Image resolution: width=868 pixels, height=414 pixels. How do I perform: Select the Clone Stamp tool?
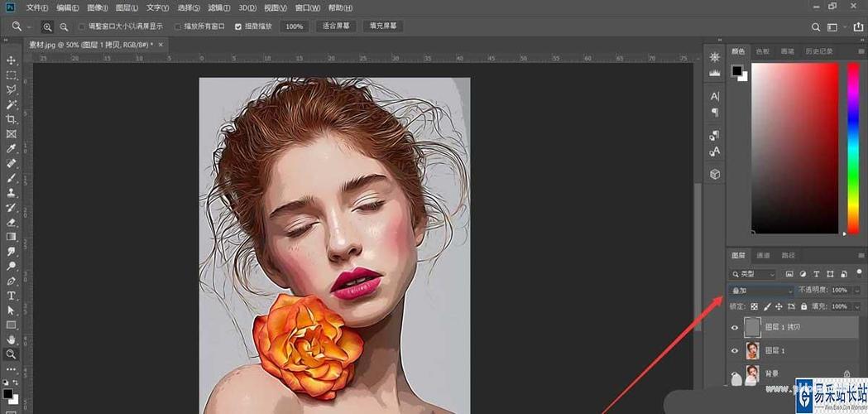tap(11, 193)
